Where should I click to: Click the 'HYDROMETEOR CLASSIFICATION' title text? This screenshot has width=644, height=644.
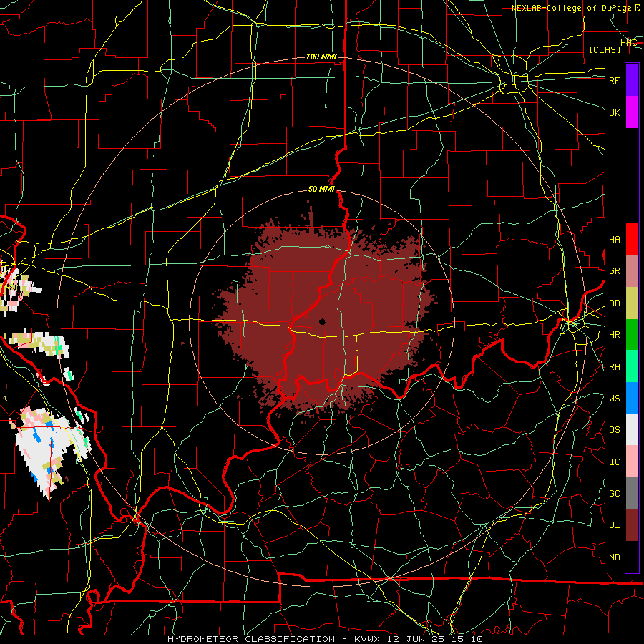251,639
